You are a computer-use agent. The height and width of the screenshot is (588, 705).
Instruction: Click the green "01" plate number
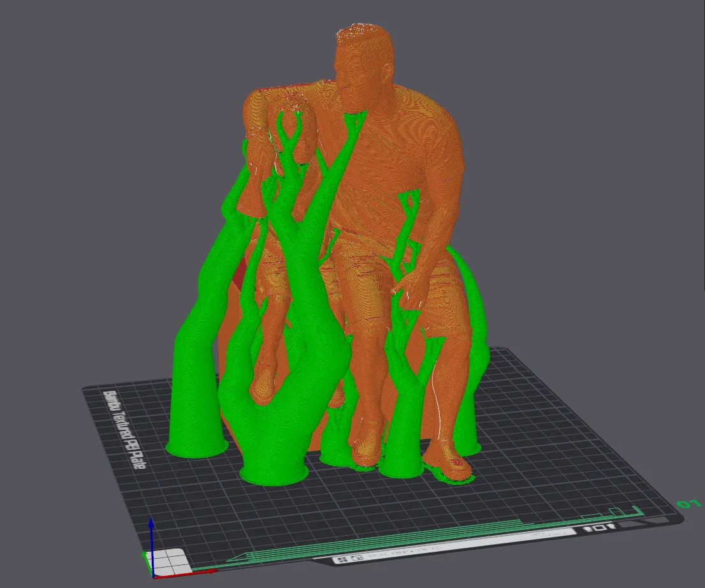(688, 503)
